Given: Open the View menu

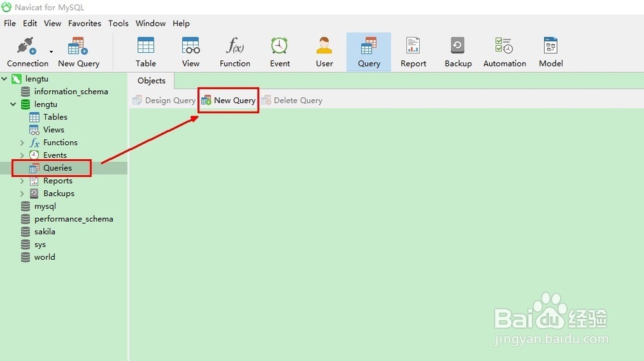Looking at the screenshot, I should tap(53, 23).
